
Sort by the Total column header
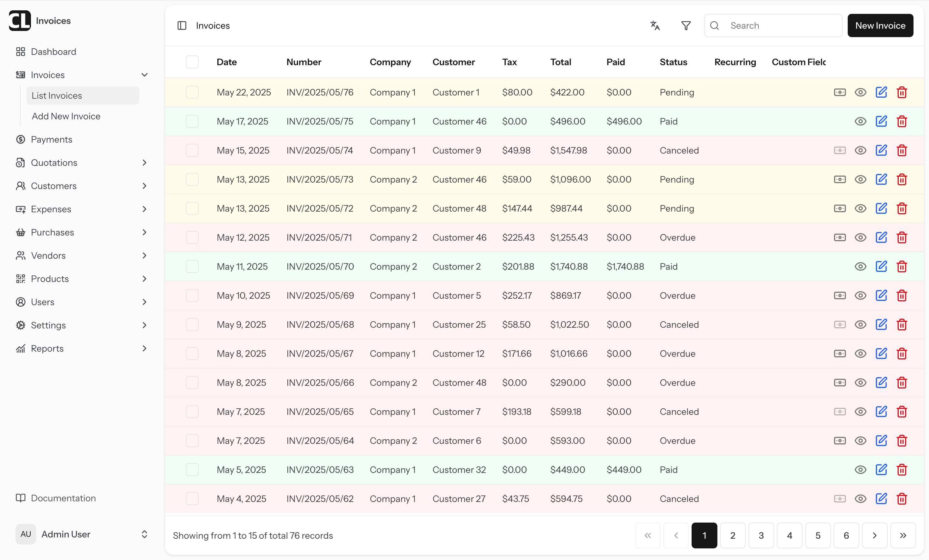tap(561, 62)
